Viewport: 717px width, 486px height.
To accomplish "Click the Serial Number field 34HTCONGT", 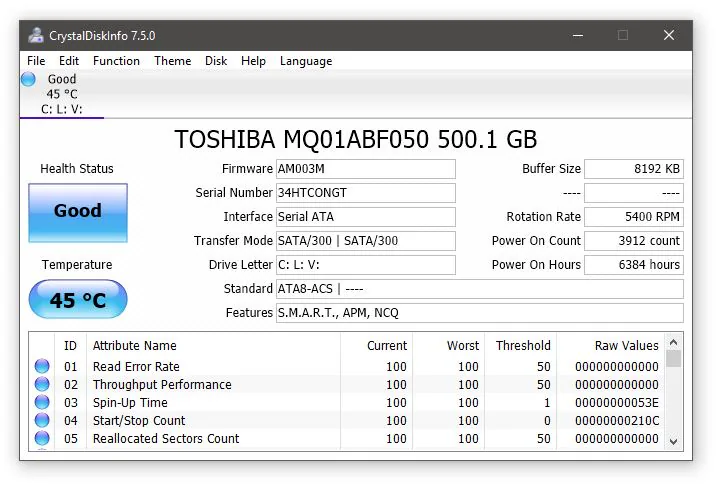I will point(366,193).
